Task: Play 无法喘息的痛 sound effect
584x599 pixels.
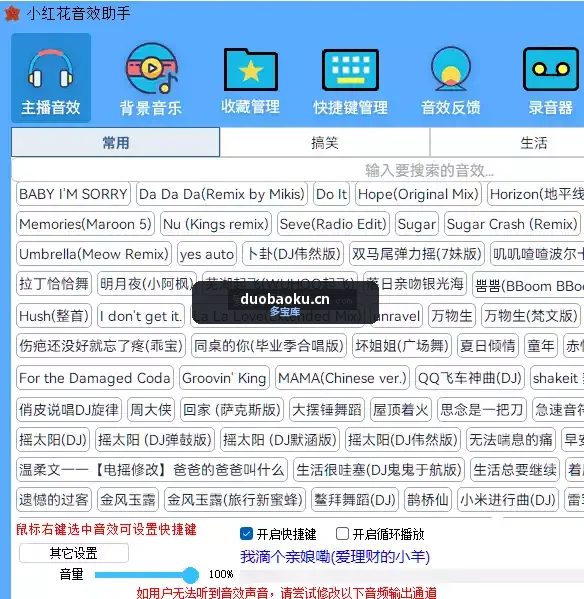Action: point(511,439)
